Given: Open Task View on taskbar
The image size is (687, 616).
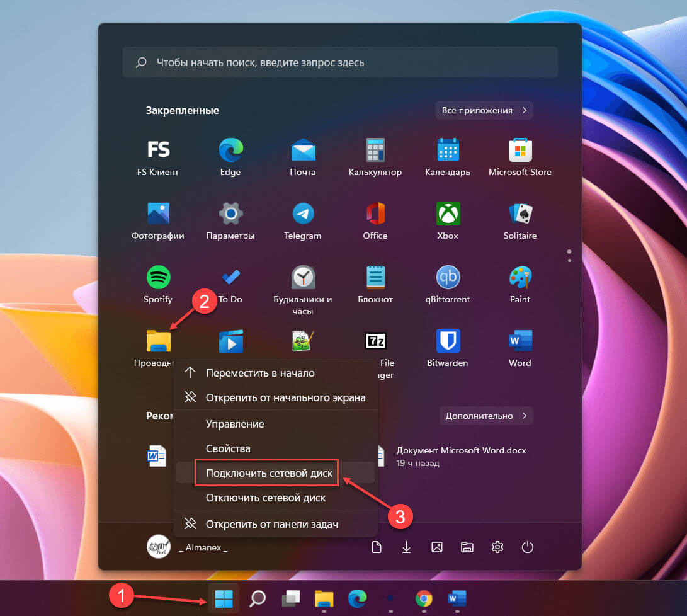Looking at the screenshot, I should pyautogui.click(x=291, y=598).
